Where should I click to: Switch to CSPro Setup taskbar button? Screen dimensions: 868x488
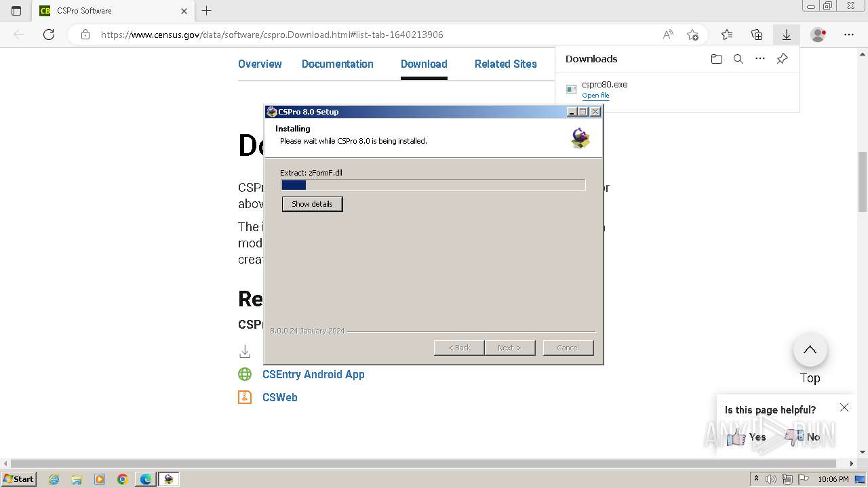click(169, 479)
